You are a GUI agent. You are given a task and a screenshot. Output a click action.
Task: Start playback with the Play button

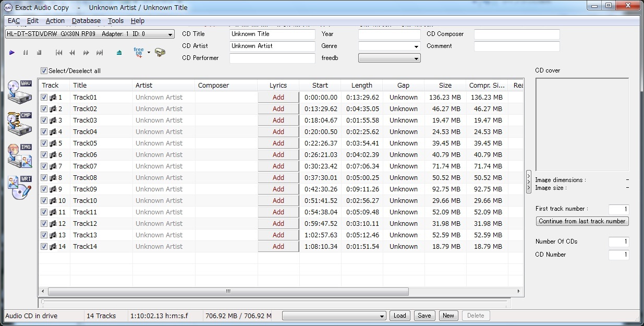pos(12,53)
